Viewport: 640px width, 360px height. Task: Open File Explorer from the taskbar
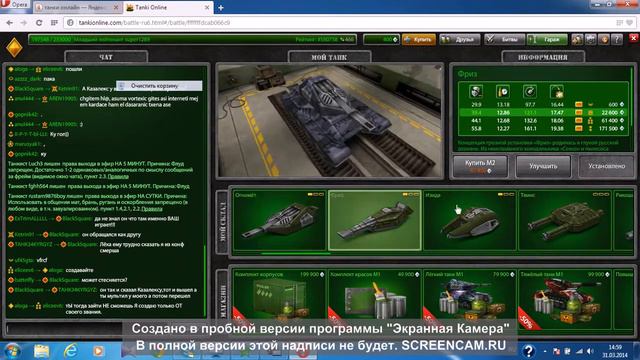(42, 351)
